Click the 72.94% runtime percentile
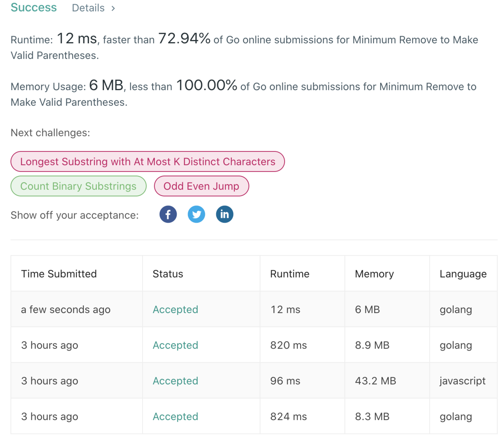 [x=184, y=38]
